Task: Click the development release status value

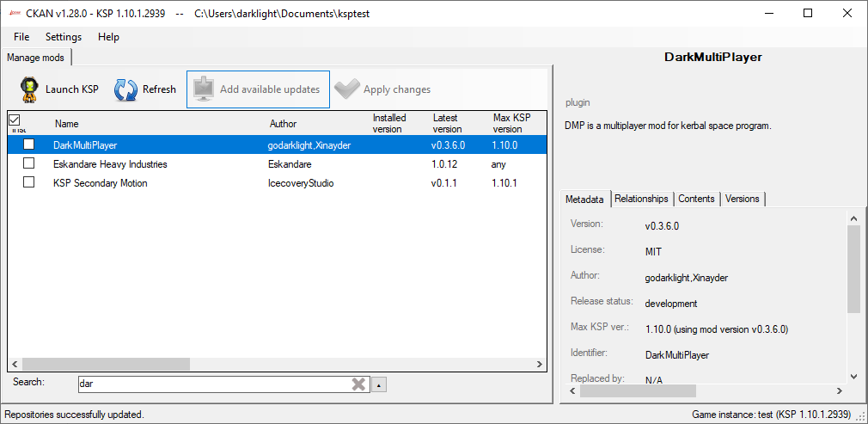Action: tap(671, 304)
